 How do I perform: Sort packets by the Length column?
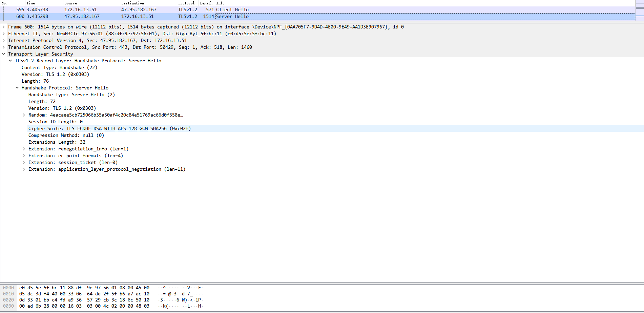point(206,3)
